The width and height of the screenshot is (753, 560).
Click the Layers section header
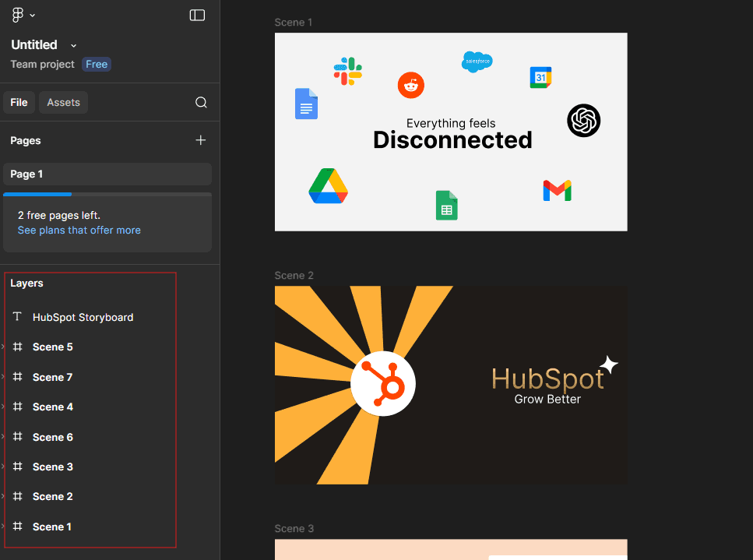point(27,283)
